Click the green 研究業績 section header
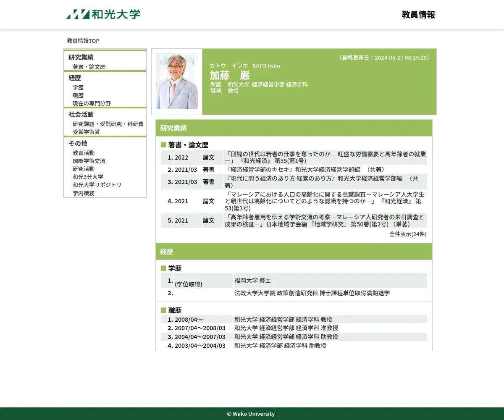The width and height of the screenshot is (504, 420). pos(294,128)
